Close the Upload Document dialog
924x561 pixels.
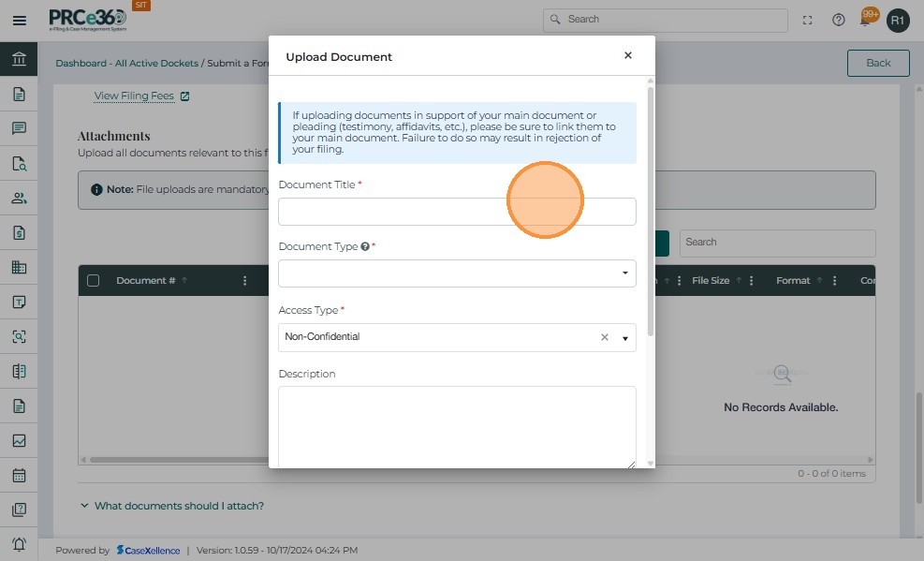click(627, 55)
